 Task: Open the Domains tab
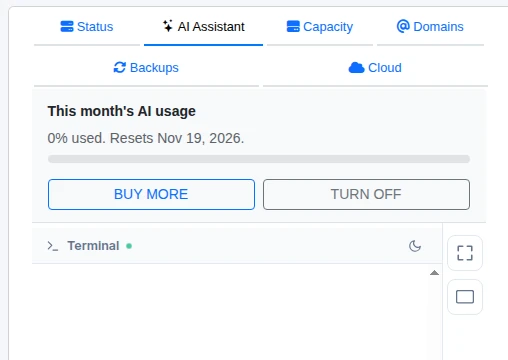430,27
